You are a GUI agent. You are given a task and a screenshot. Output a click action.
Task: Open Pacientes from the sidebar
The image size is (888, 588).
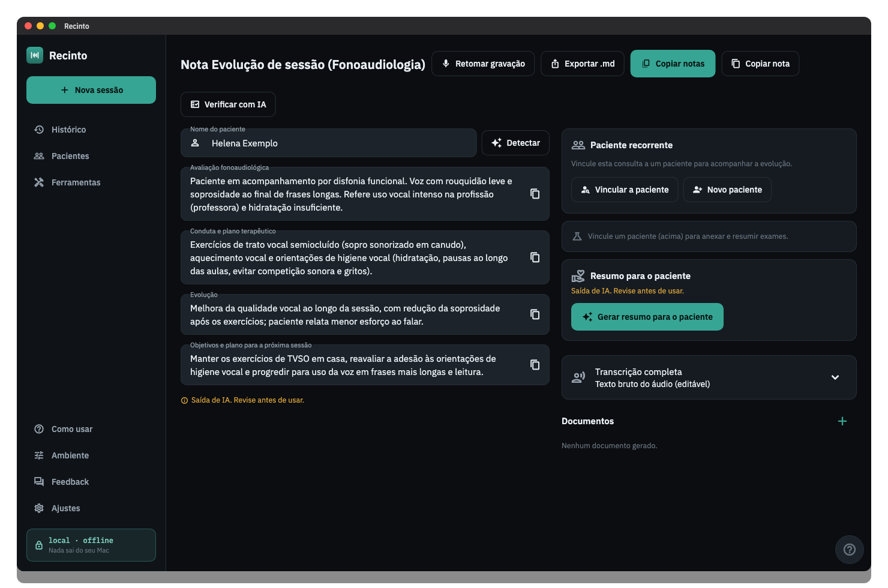[x=91, y=156]
